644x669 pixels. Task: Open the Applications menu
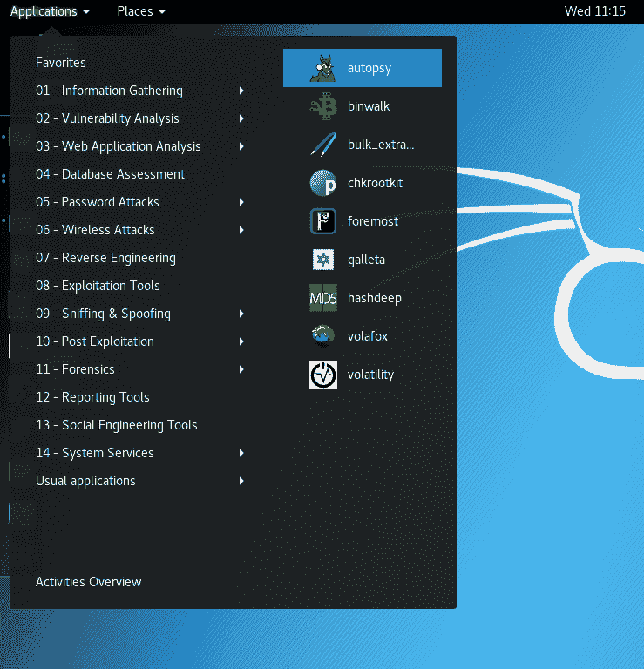pos(50,11)
